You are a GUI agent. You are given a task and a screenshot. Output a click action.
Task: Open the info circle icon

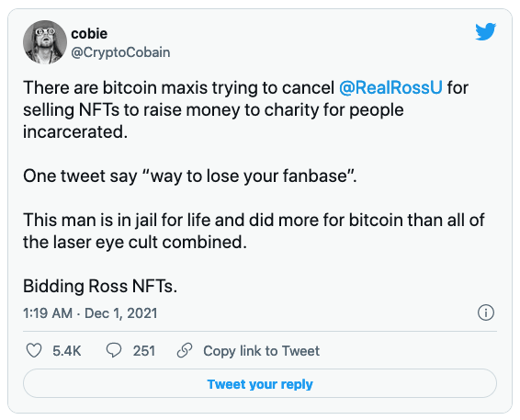tap(485, 312)
